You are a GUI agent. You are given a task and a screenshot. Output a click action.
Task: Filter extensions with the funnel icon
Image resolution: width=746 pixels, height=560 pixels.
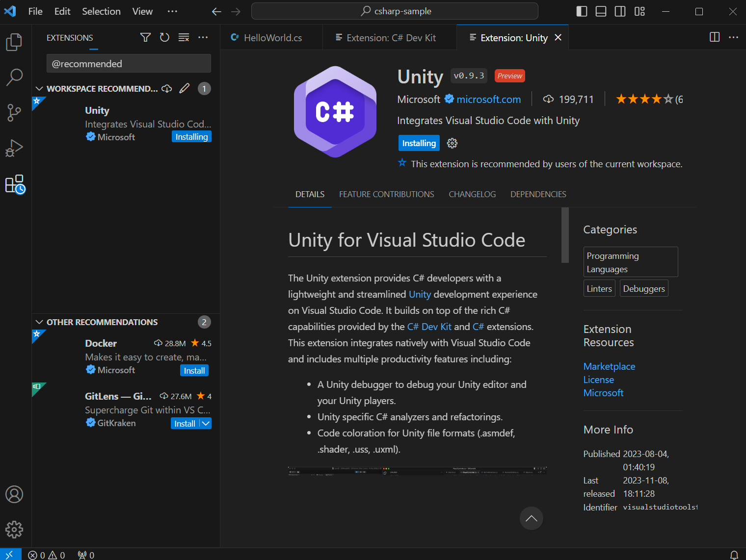(x=145, y=37)
